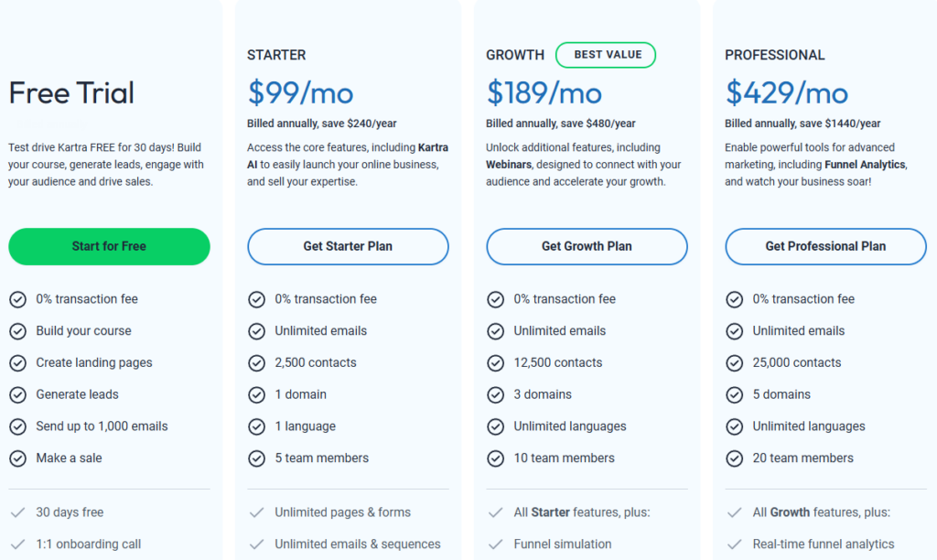Click the Get Starter Plan button
This screenshot has height=560, width=937.
[x=348, y=246]
